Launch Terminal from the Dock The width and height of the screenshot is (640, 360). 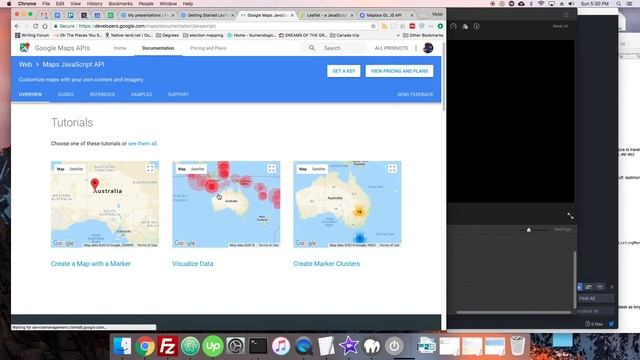coord(258,346)
